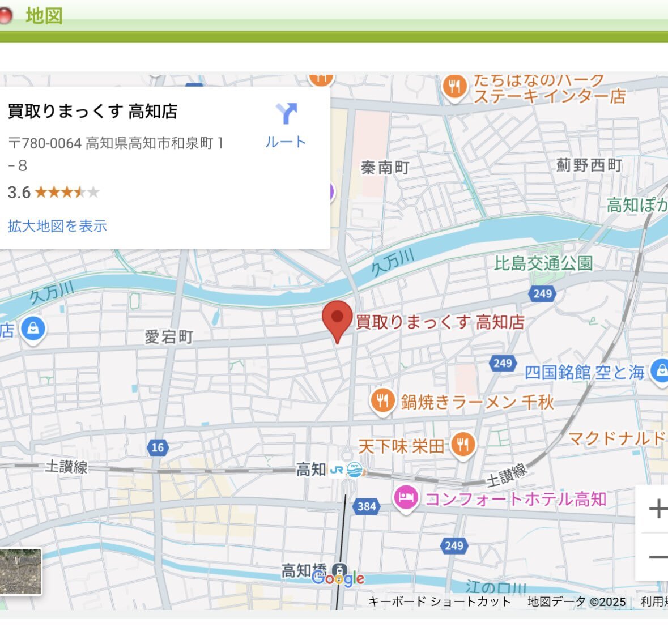
Task: Click route 249 shield near 比島交通公園
Action: point(542,294)
